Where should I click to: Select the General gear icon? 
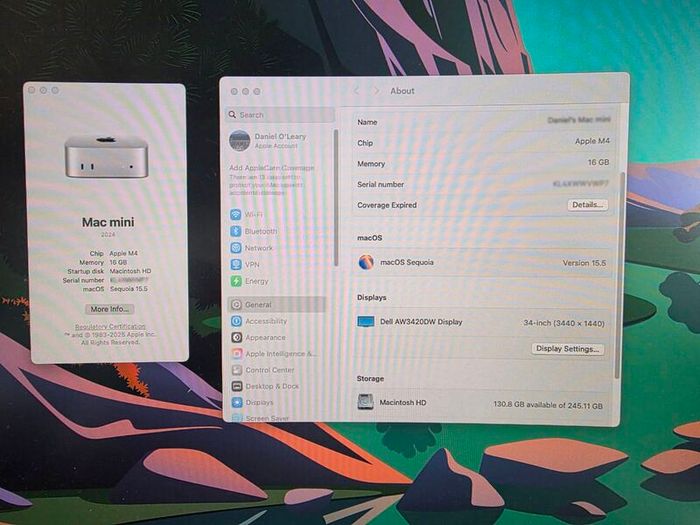(x=237, y=304)
